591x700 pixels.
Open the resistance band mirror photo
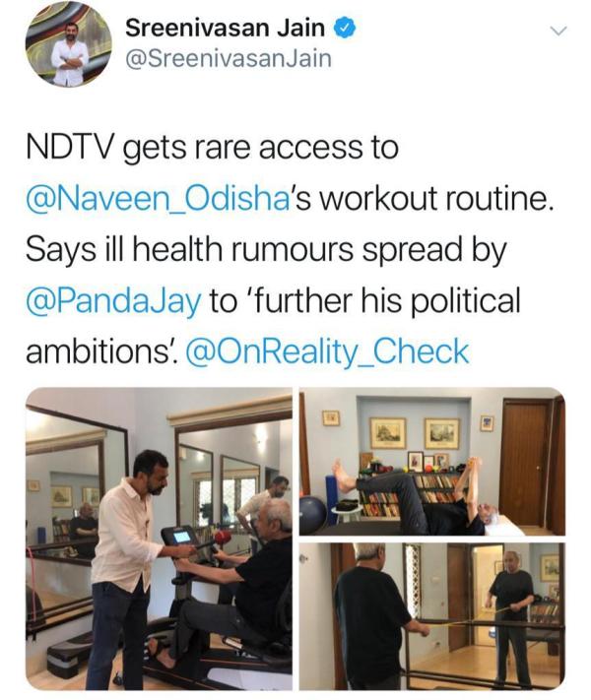[432, 616]
